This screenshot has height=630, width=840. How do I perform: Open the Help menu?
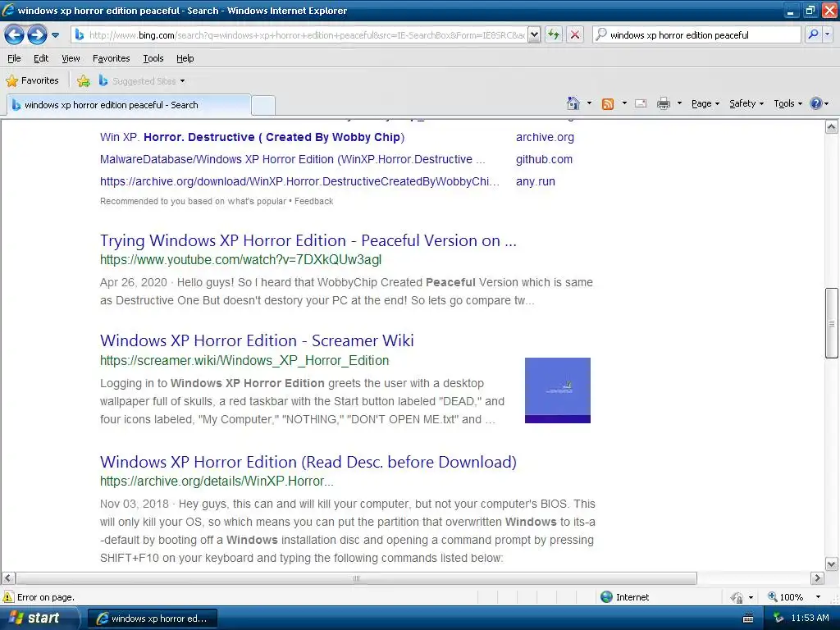coord(185,58)
